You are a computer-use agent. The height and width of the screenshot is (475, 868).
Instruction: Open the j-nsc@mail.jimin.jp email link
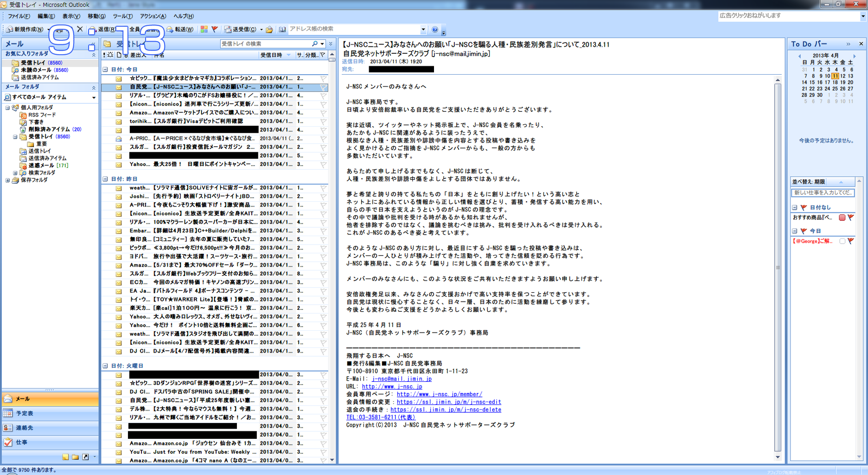click(x=402, y=379)
